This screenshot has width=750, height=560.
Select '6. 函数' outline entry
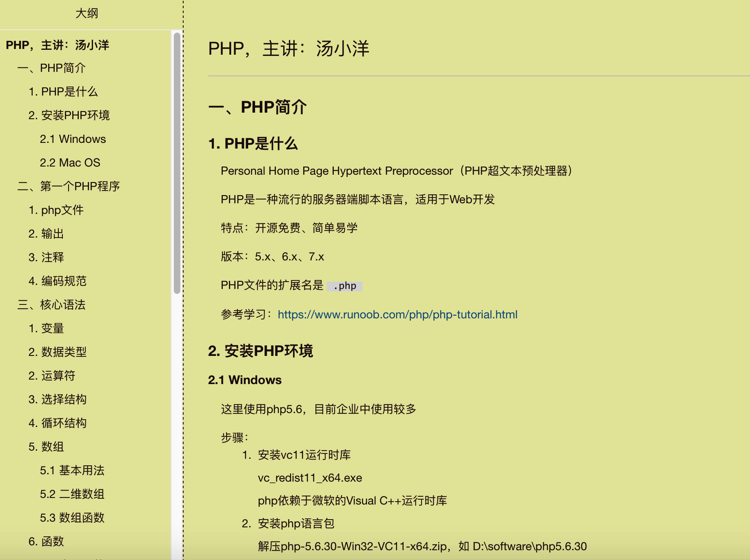point(46,542)
